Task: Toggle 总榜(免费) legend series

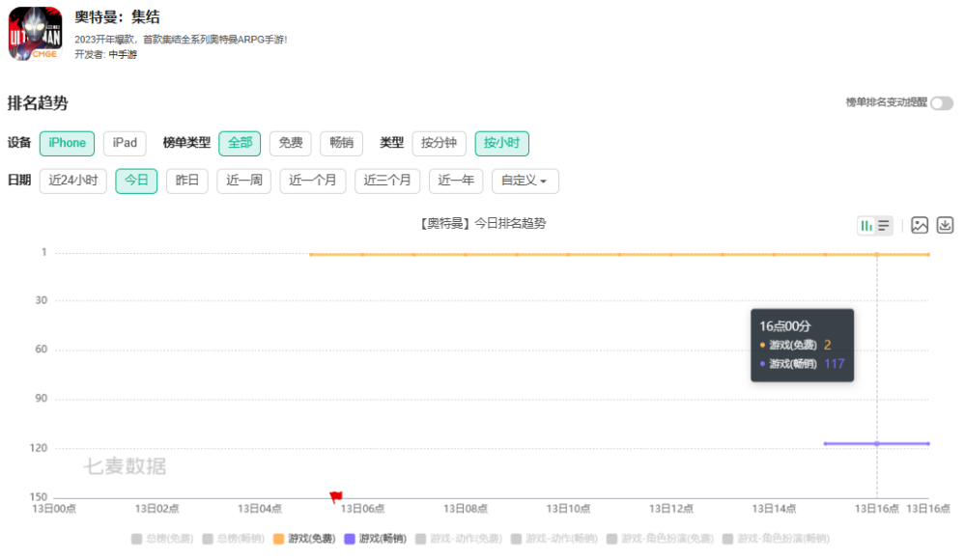Action: pos(162,539)
